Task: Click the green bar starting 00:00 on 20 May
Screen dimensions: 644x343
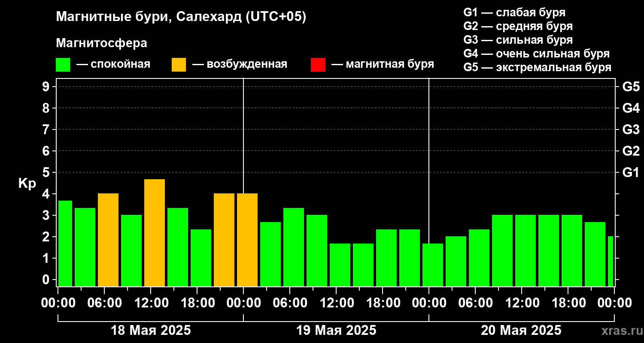Action: point(433,265)
